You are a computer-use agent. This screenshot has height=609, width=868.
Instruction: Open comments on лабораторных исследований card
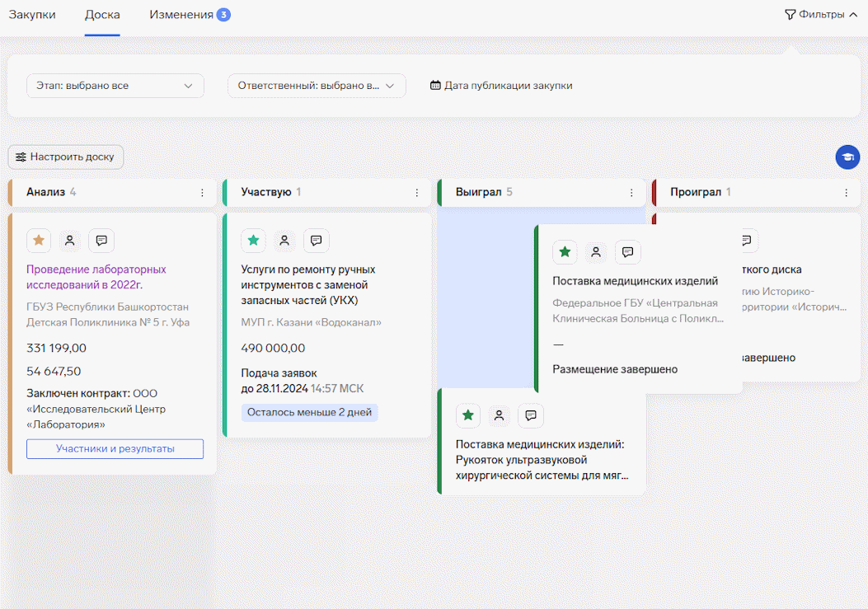coord(101,241)
